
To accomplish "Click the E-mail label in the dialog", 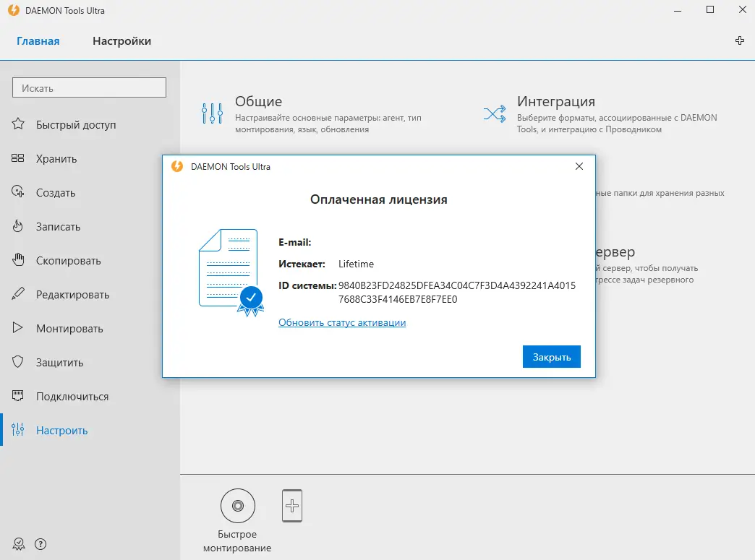I will coord(294,243).
